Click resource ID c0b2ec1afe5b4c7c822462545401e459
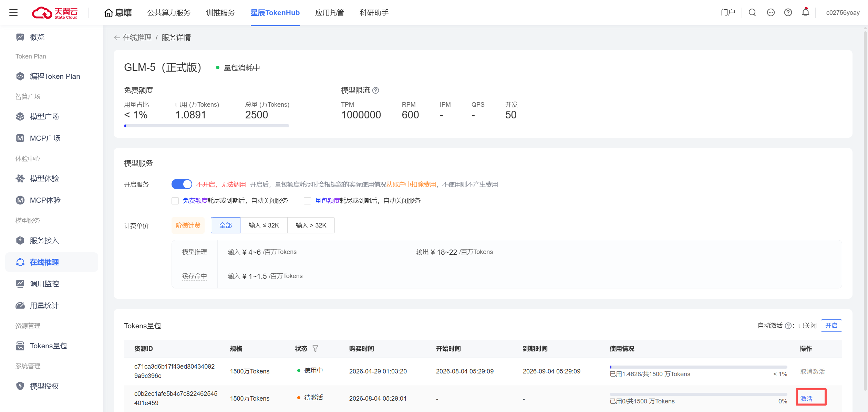 pos(176,398)
